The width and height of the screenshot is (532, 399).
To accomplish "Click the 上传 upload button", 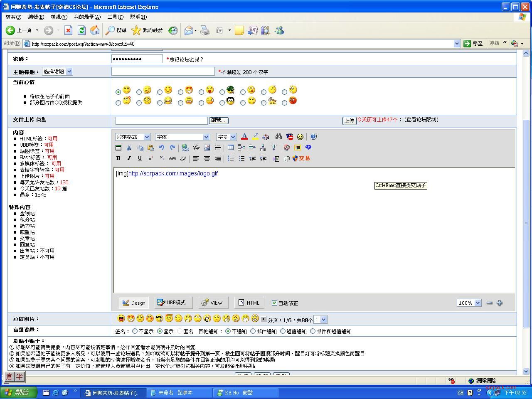I will click(349, 121).
